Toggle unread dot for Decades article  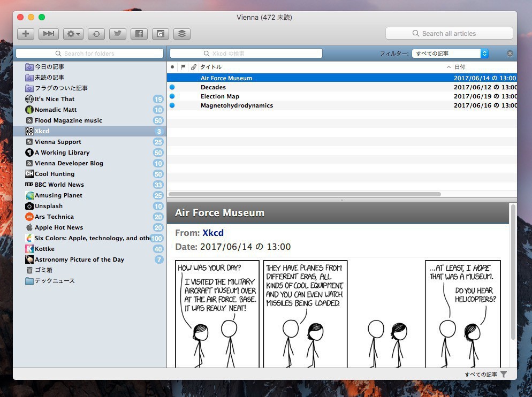pyautogui.click(x=172, y=87)
